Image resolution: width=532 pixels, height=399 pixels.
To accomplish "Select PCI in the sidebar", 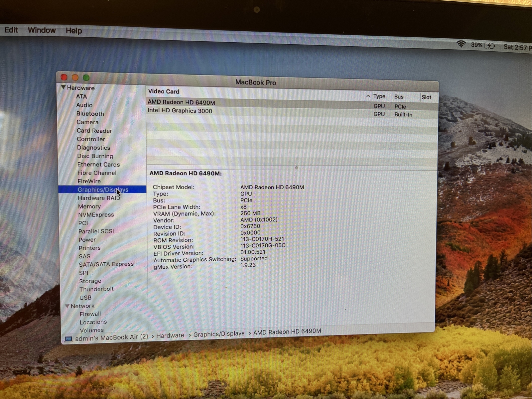I will tap(83, 223).
